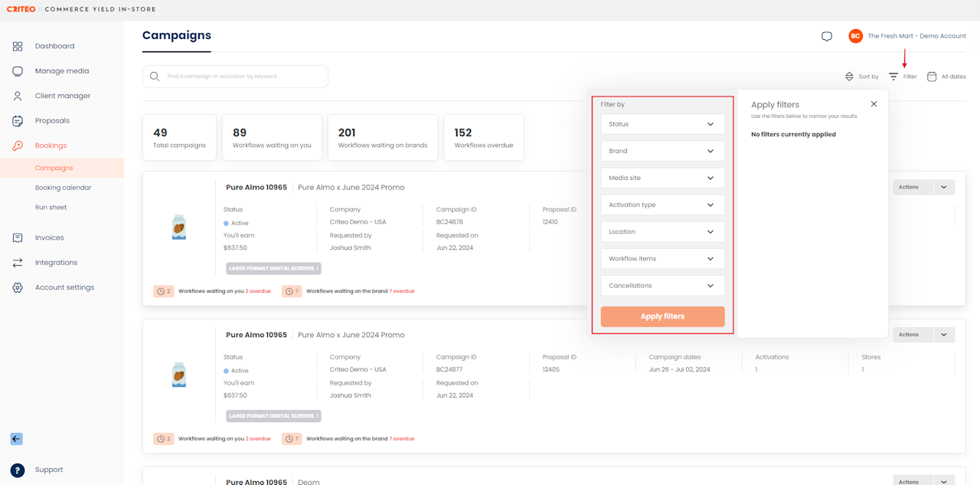Open the chat message icon in header
The width and height of the screenshot is (980, 485).
pos(827,36)
